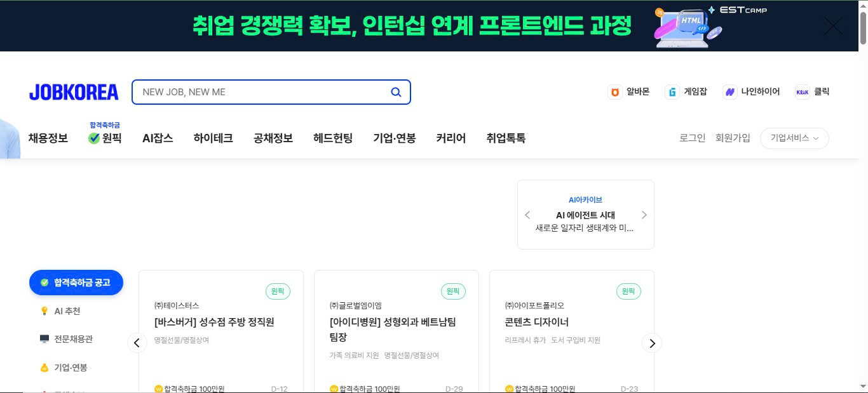
Task: Click the green check icon beside 원픽
Action: (x=94, y=138)
